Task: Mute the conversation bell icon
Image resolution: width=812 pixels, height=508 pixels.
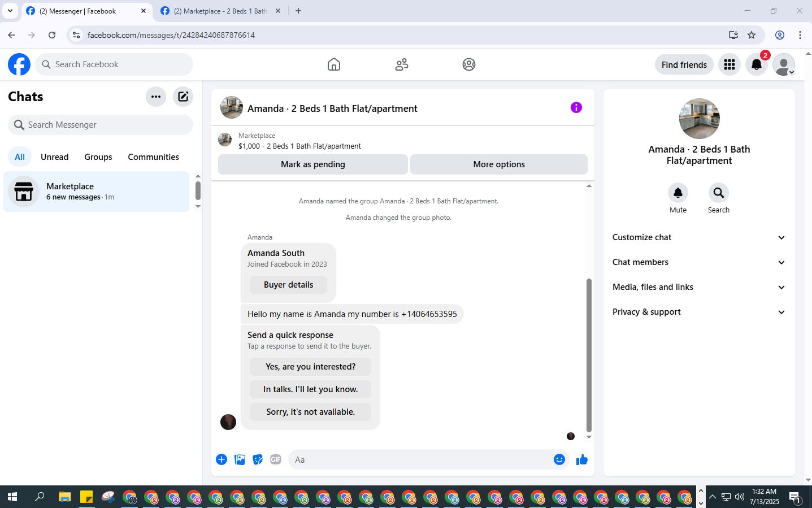Action: coord(678,193)
